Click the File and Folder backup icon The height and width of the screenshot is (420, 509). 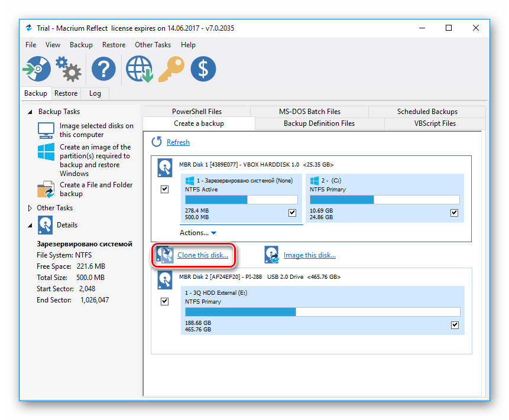(46, 190)
